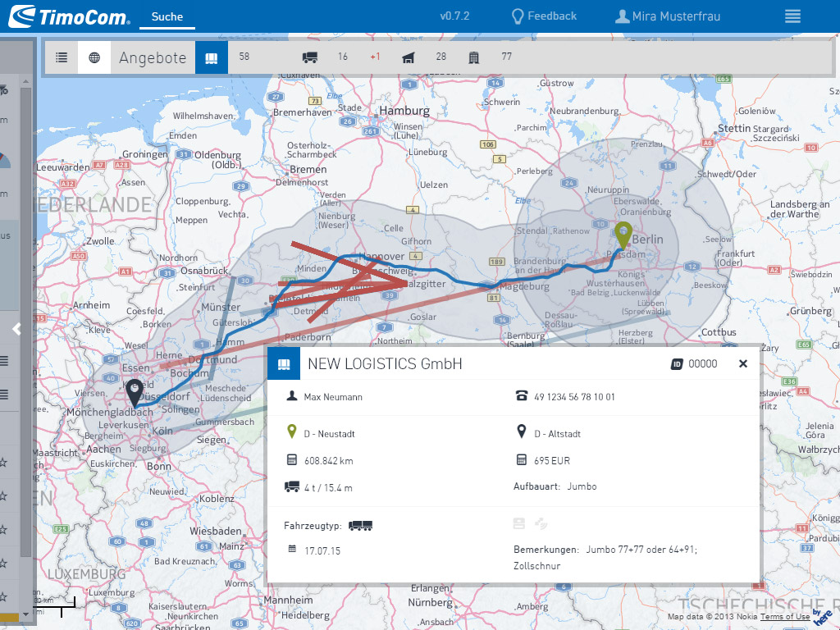Click the TimoCom logo

[70, 16]
